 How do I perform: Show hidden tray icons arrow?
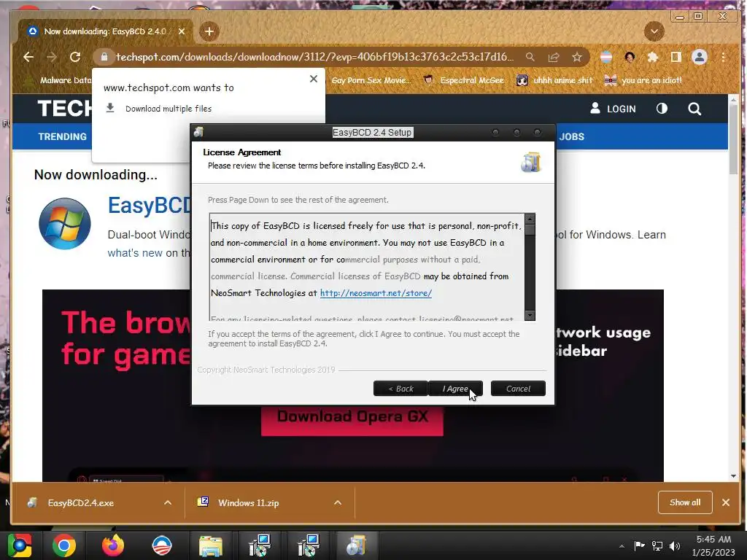pyautogui.click(x=622, y=546)
